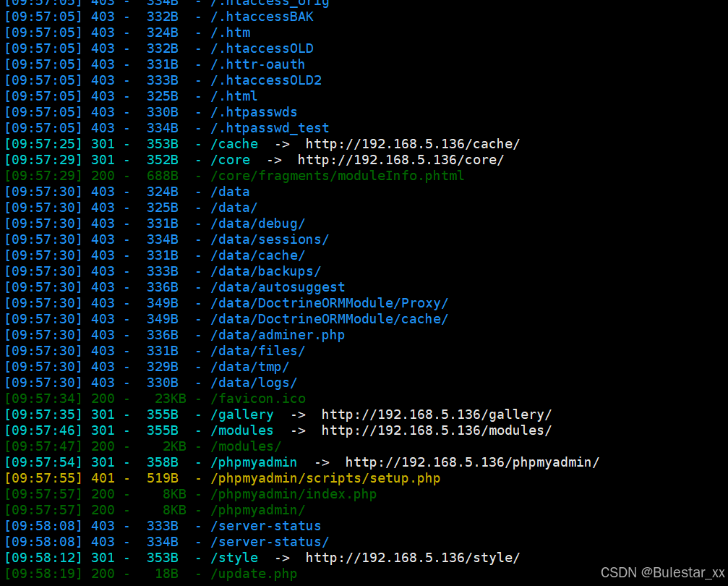Select the /server-status/ path with slash
Image resolution: width=728 pixels, height=586 pixels.
(x=270, y=541)
